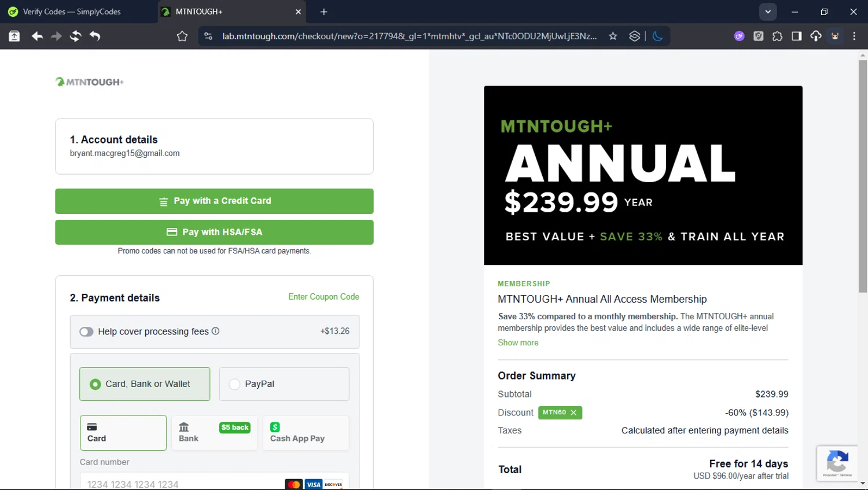The image size is (868, 490).
Task: Select the PayPal radio option
Action: pyautogui.click(x=284, y=384)
